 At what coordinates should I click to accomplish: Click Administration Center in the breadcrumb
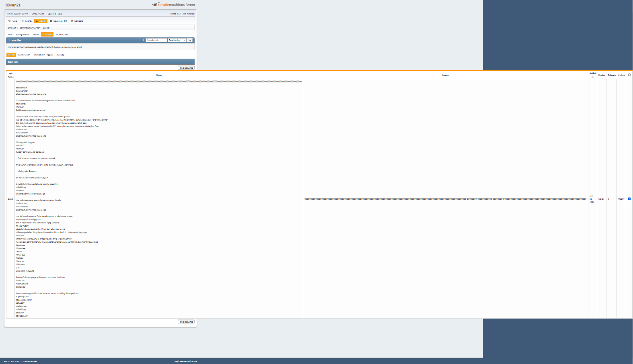coord(30,28)
